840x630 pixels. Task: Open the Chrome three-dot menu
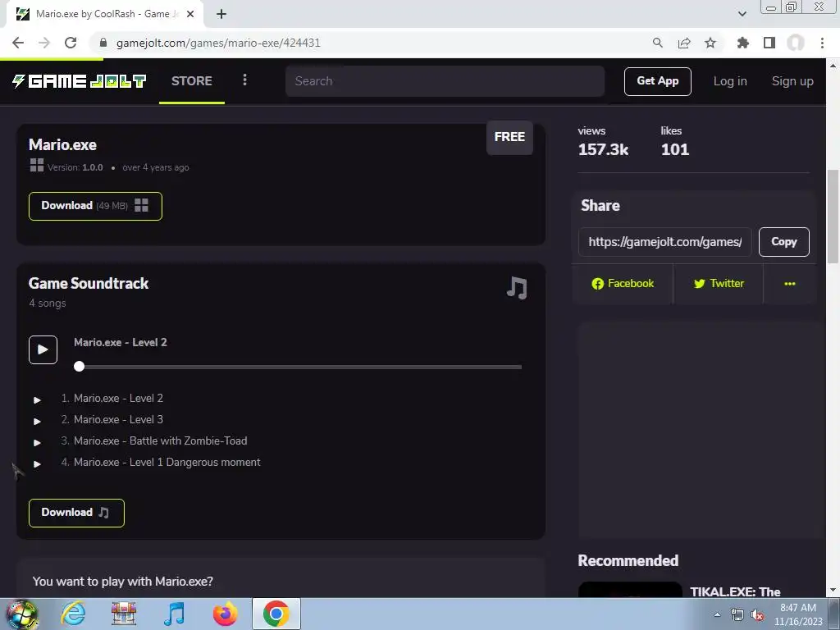pos(822,43)
